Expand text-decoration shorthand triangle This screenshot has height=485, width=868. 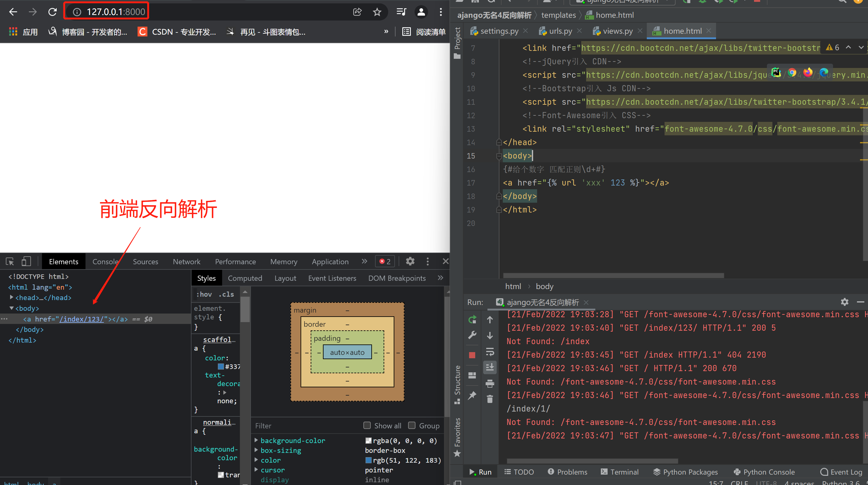225,393
